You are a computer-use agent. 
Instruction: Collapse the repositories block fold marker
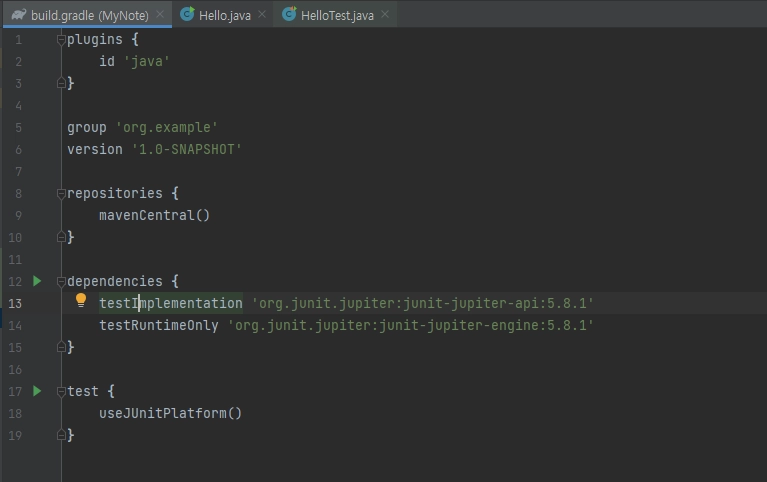pyautogui.click(x=61, y=194)
